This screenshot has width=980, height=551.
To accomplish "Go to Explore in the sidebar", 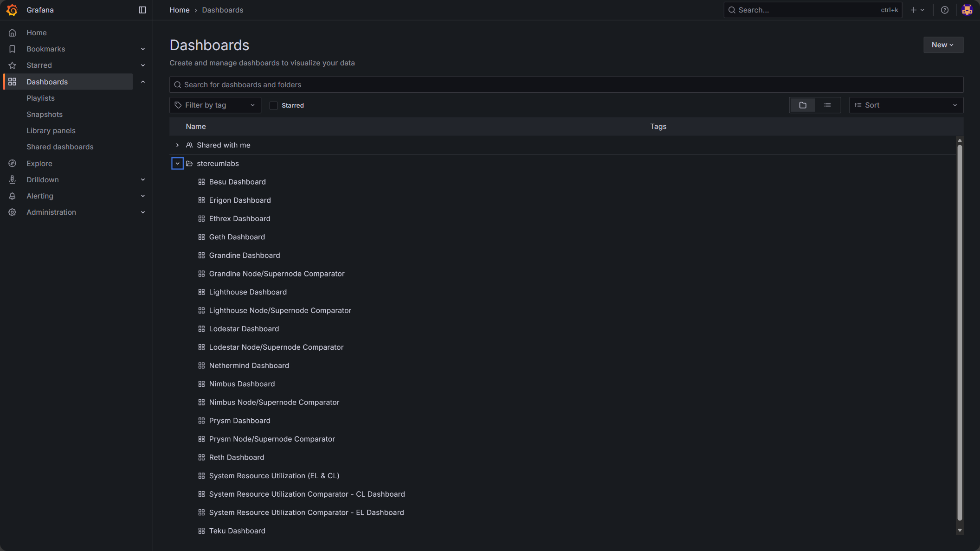I will [39, 163].
